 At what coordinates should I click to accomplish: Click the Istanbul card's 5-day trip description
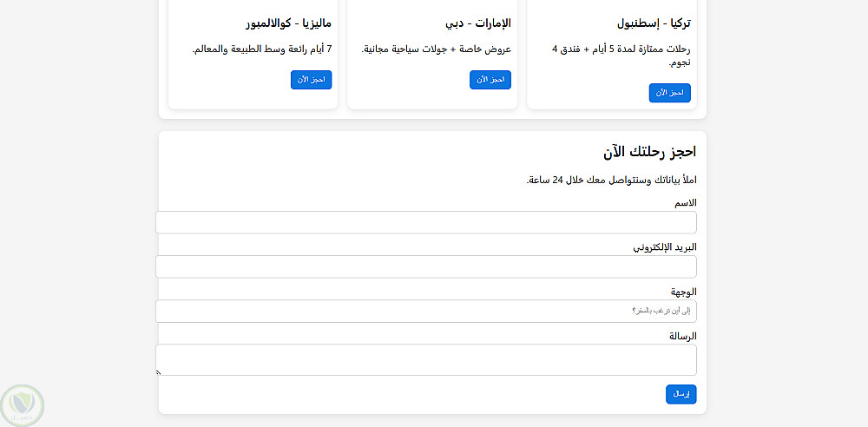click(621, 55)
